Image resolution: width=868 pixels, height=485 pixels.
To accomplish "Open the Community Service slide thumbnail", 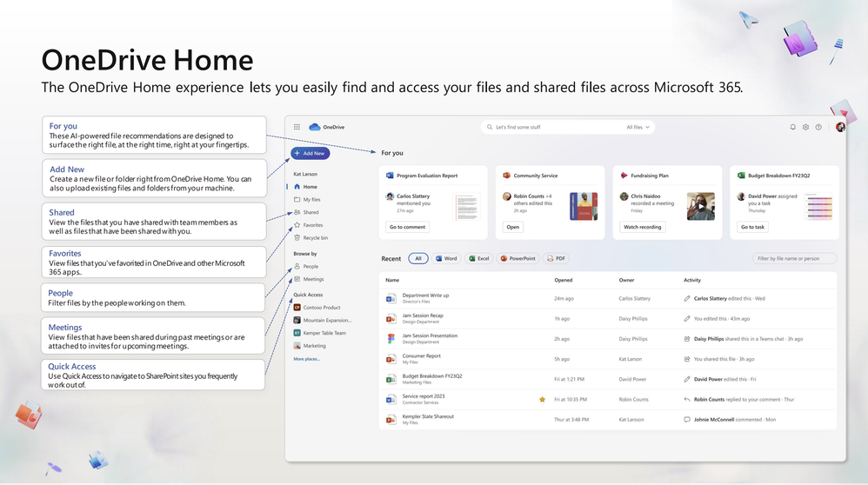I will (x=584, y=206).
